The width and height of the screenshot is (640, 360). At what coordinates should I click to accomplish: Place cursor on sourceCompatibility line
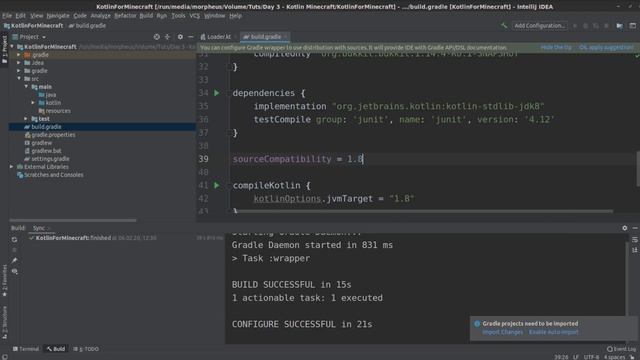(x=298, y=159)
